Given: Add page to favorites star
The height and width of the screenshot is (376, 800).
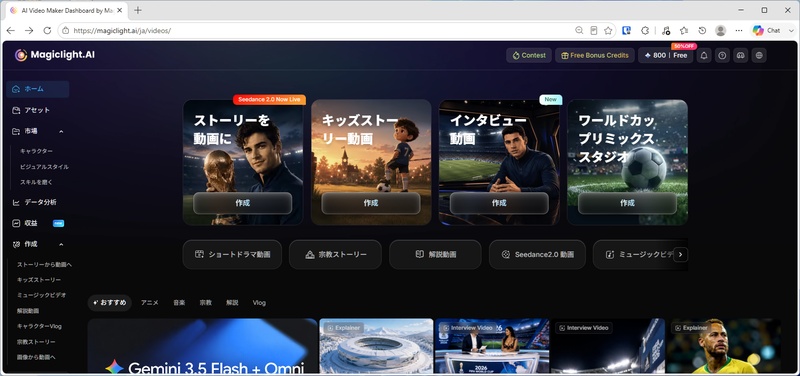Looking at the screenshot, I should click(x=608, y=31).
